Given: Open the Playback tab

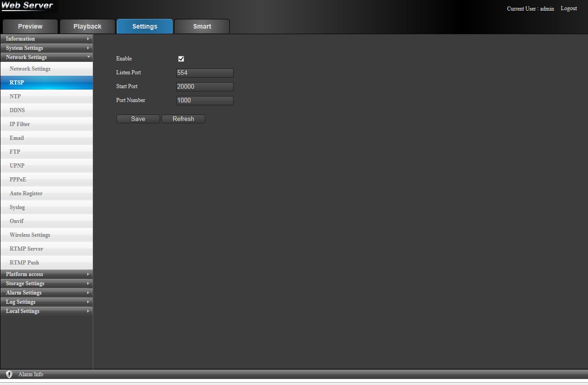Looking at the screenshot, I should point(87,26).
